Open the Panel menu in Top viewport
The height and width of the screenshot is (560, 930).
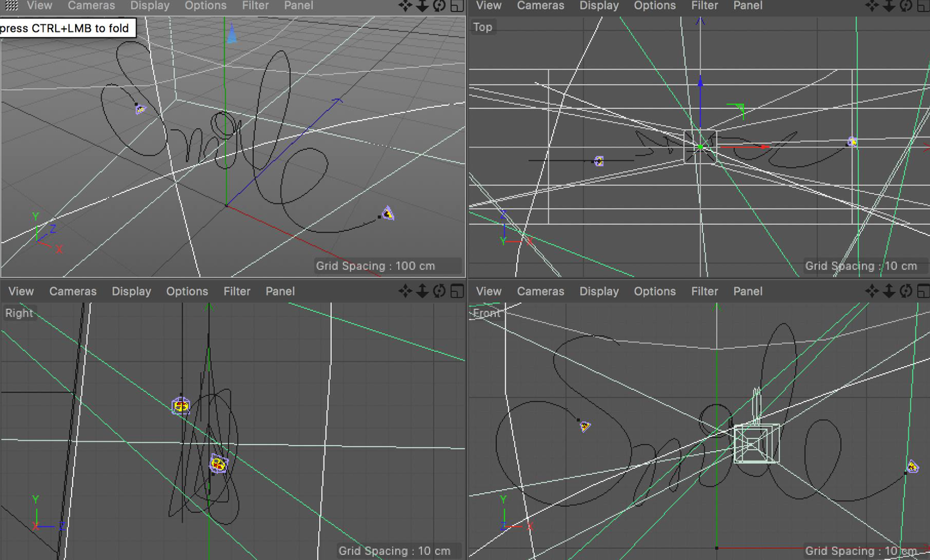click(x=747, y=6)
